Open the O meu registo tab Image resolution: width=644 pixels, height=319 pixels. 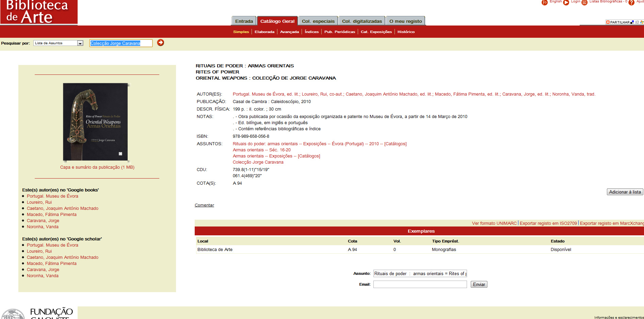coord(405,21)
